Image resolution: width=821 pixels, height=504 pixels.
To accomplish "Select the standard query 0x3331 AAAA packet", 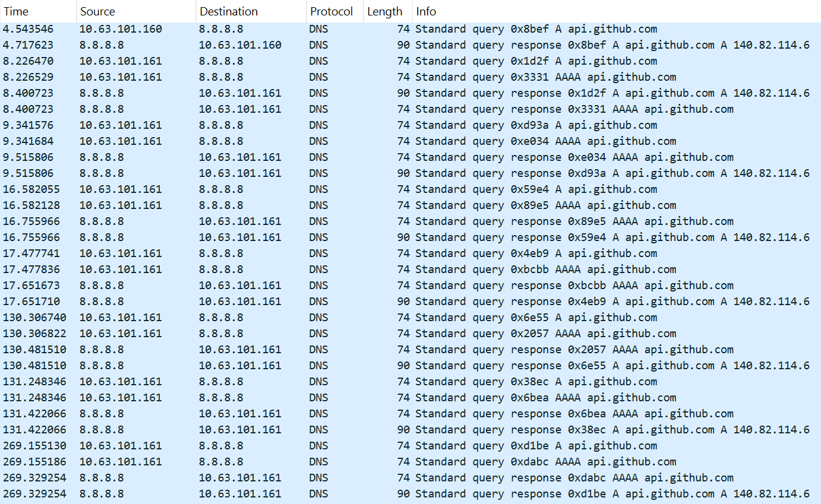I will click(x=535, y=77).
